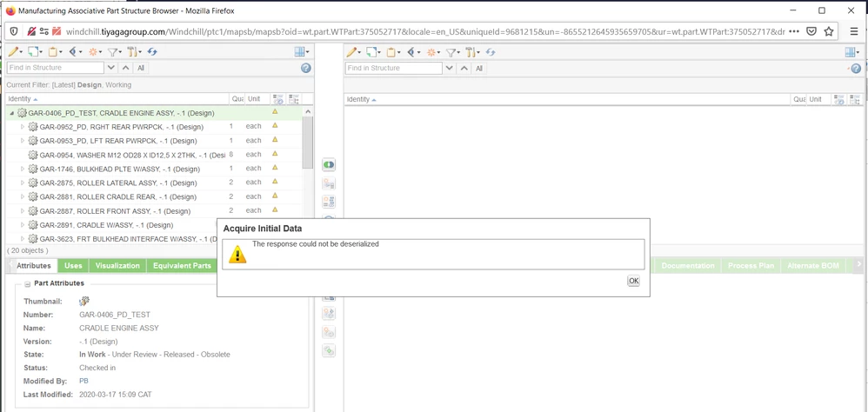868x412 pixels.
Task: Collapse the Part Attributes section
Action: pos(28,283)
